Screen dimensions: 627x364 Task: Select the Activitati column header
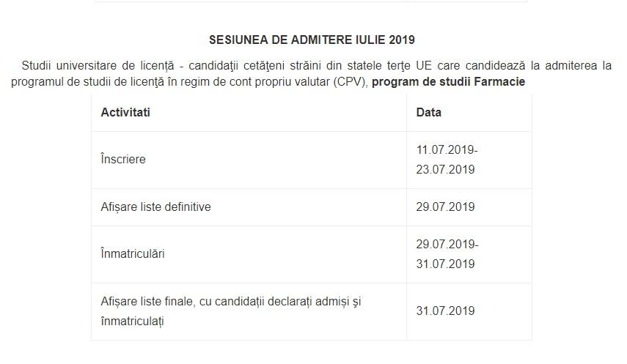125,113
